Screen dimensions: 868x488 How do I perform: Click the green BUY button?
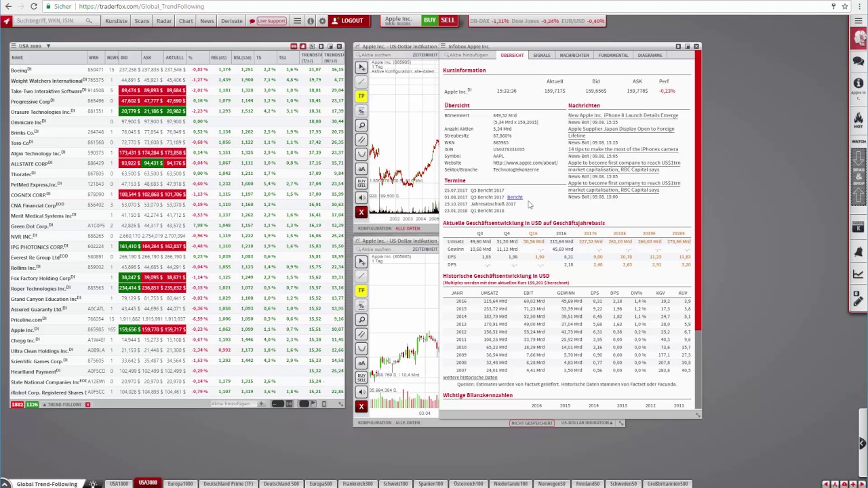[x=429, y=20]
